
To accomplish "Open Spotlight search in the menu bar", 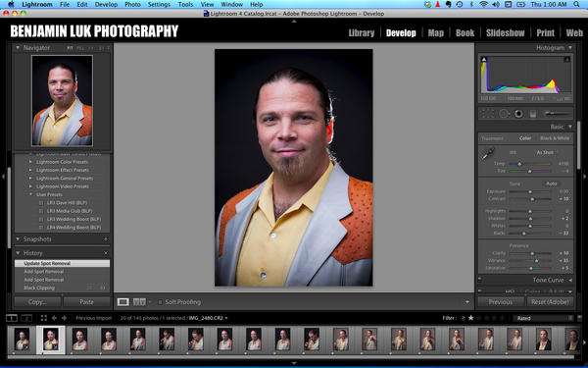I will (x=577, y=5).
